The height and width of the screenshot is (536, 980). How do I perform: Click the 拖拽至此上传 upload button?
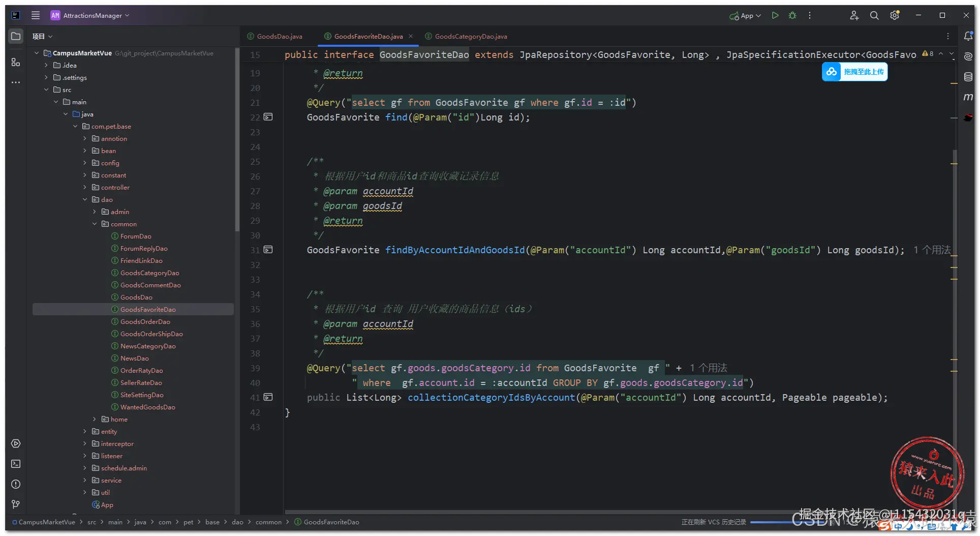click(x=855, y=72)
